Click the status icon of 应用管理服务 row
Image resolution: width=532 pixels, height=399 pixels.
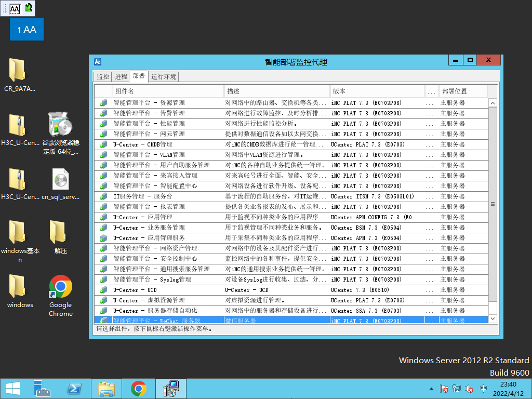click(103, 238)
